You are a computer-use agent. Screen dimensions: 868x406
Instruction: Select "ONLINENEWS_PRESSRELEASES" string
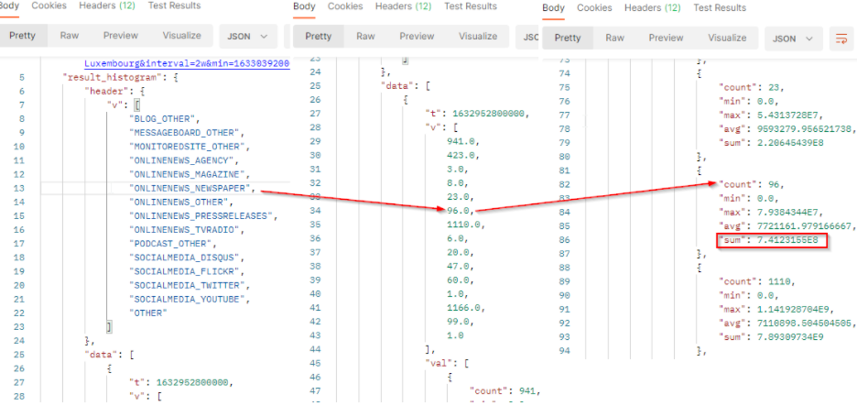click(x=200, y=216)
